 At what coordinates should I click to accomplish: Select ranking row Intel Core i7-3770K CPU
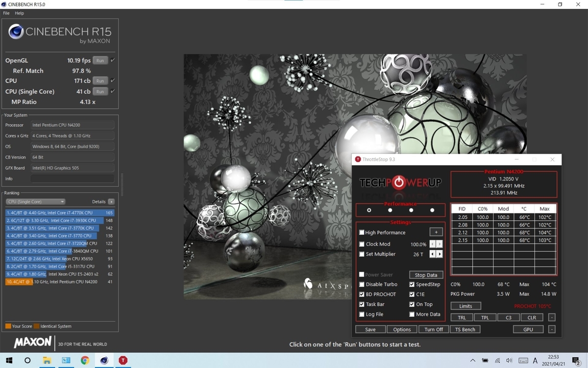click(x=60, y=228)
